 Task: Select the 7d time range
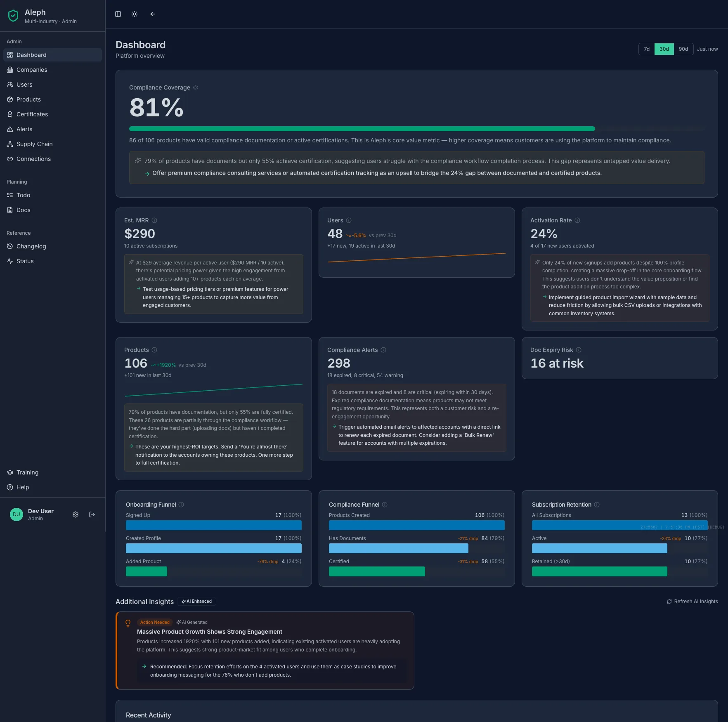pyautogui.click(x=646, y=49)
